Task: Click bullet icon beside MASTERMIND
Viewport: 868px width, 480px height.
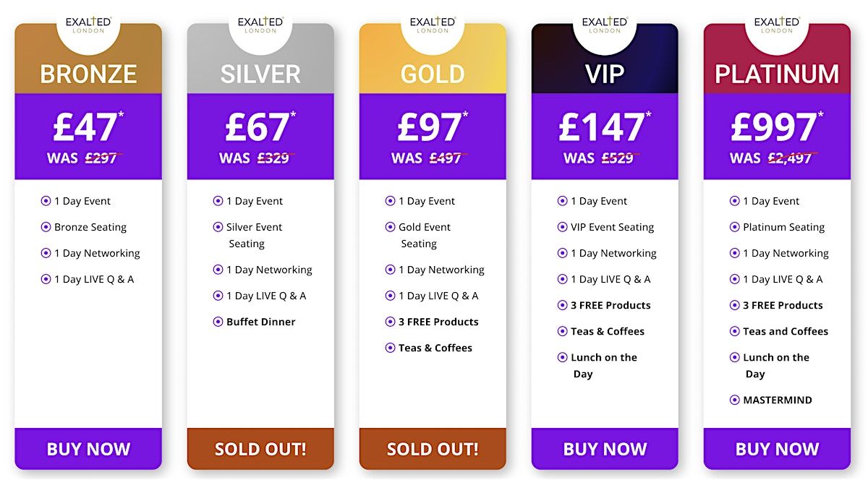Action: click(734, 400)
